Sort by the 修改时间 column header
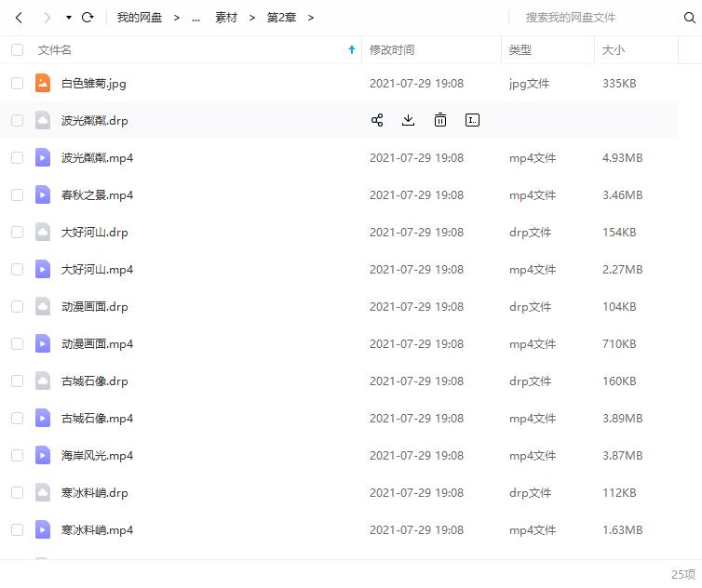 point(392,49)
